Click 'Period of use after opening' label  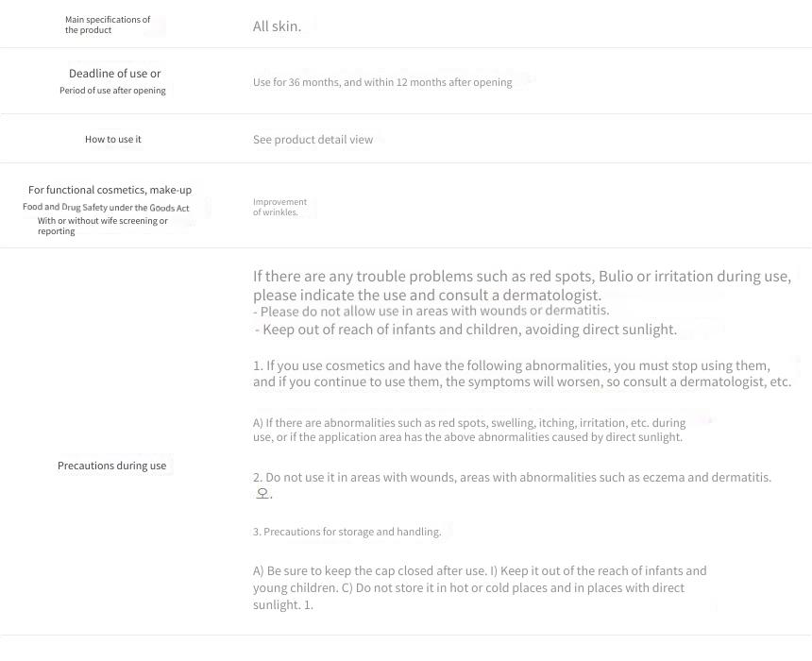[x=112, y=91]
